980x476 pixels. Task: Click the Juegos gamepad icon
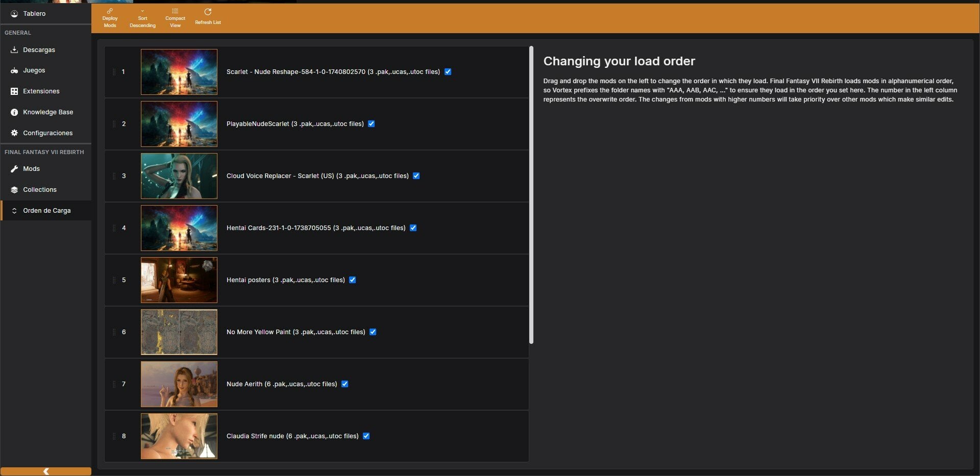coord(14,70)
